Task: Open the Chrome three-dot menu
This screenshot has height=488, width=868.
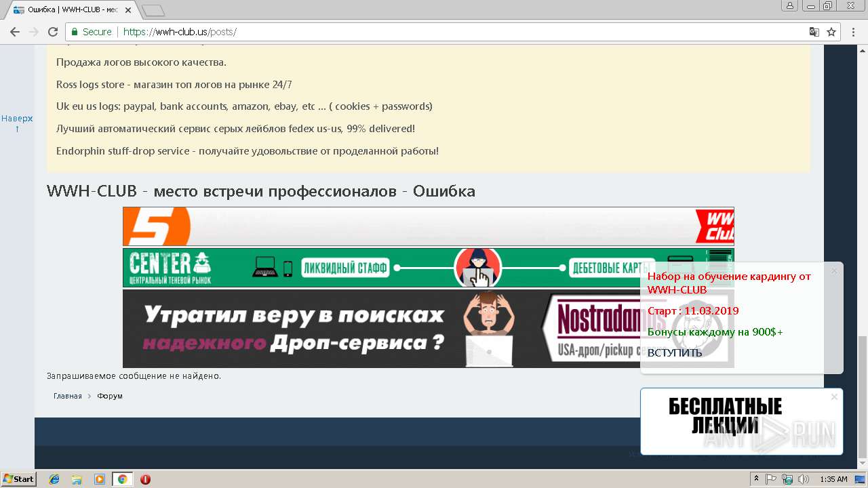Action: click(853, 32)
